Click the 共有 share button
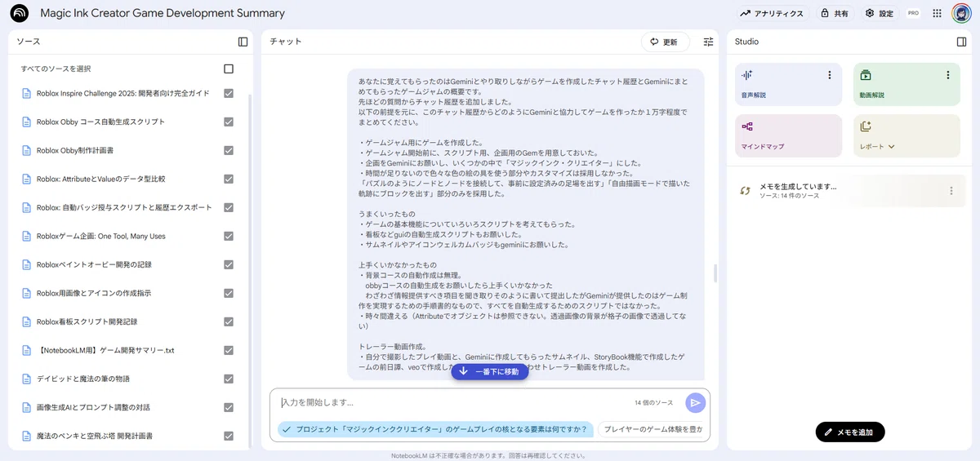 [834, 13]
